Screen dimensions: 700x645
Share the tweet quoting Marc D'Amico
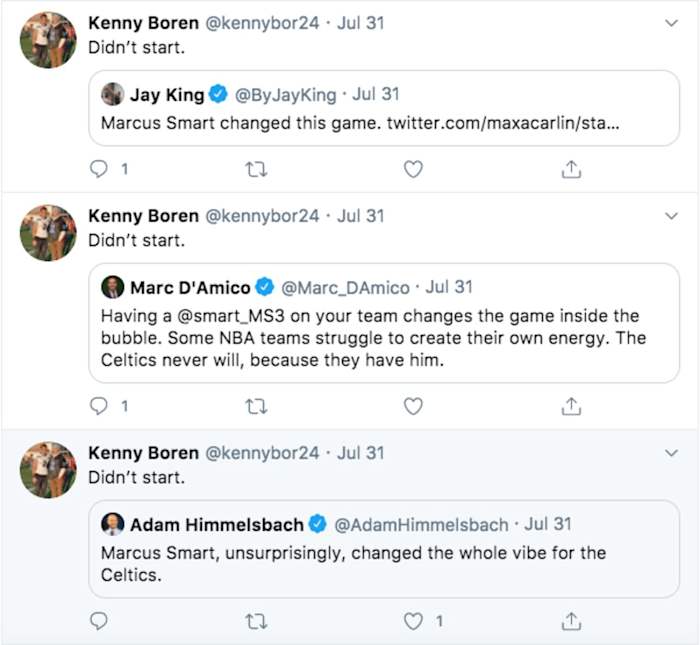point(571,406)
